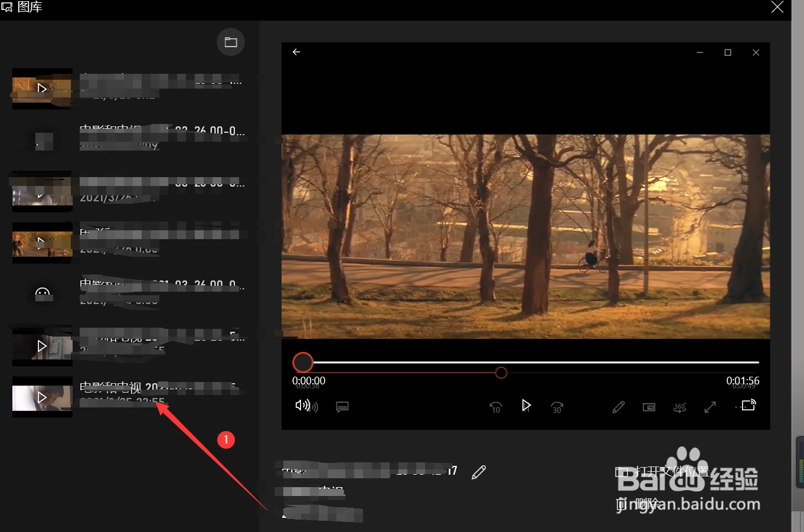
Task: Rename clip with pencil beside the title
Action: (479, 472)
